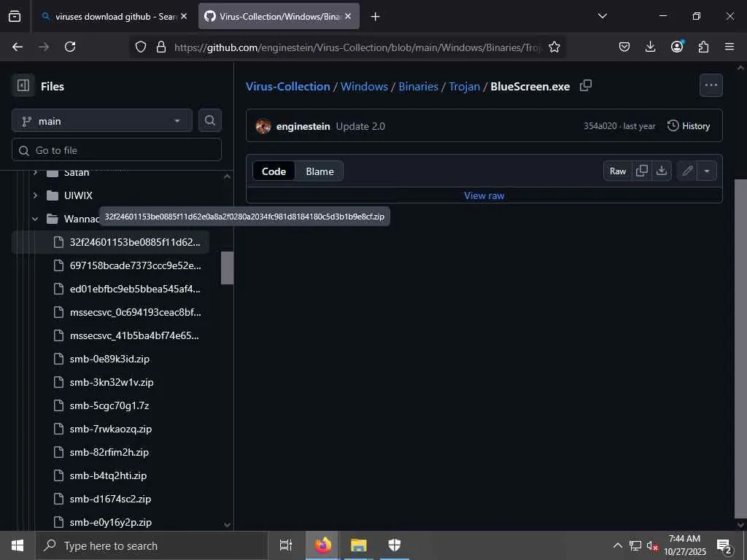Open a new browser tab
This screenshot has width=747, height=560.
click(x=375, y=17)
